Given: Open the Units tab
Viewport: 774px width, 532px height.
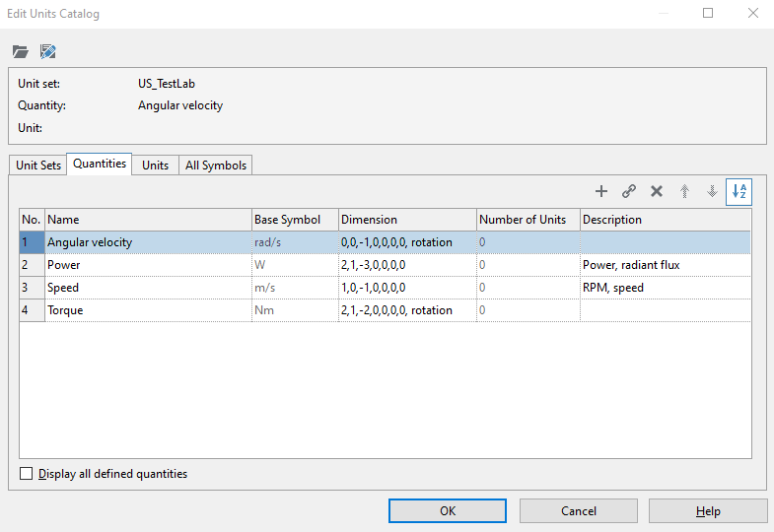Looking at the screenshot, I should point(155,166).
